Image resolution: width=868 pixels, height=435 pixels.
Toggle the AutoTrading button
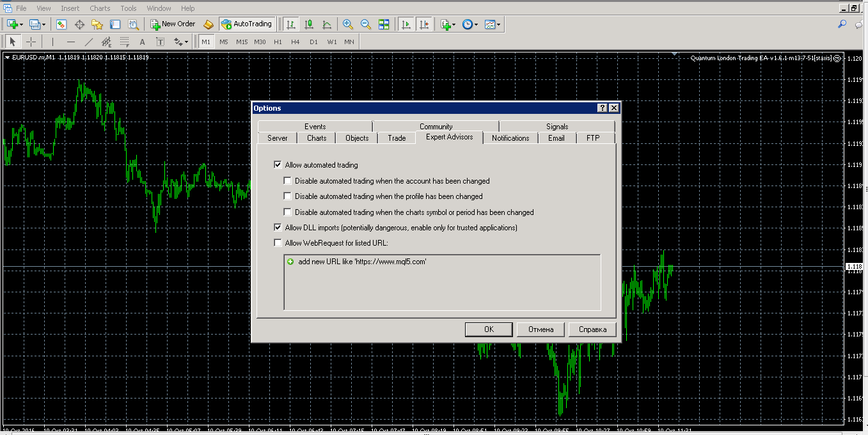point(246,24)
